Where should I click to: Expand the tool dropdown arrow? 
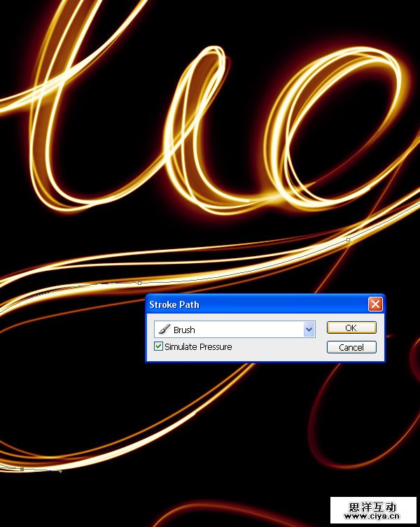[x=309, y=330]
